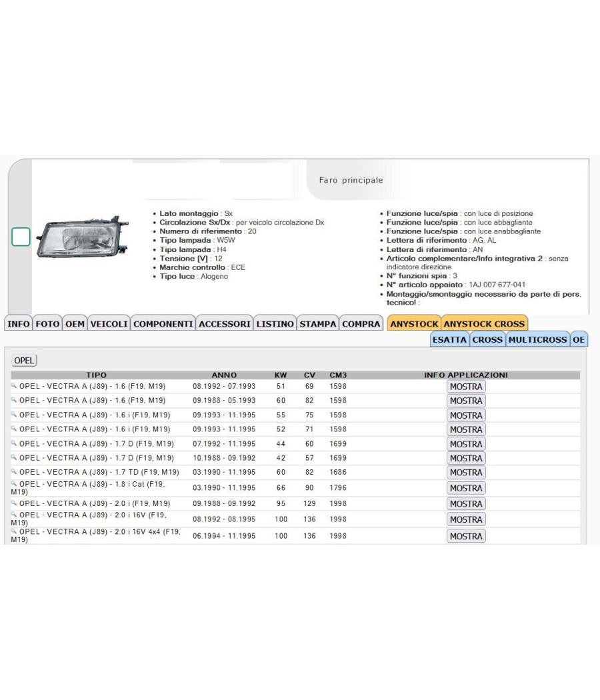600x700 pixels.
Task: Switch to the ESATTA tab
Action: pyautogui.click(x=449, y=340)
